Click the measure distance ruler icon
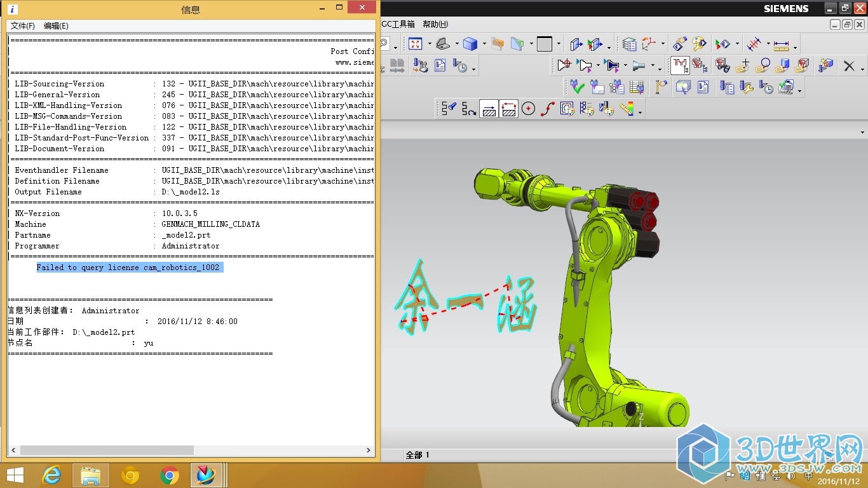Screen dimensions: 868x488 click(781, 45)
